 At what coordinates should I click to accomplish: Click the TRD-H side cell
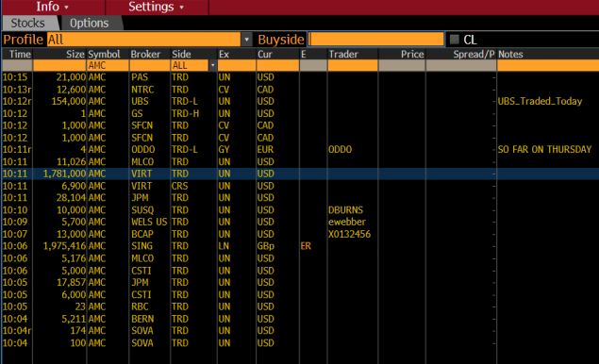point(185,113)
